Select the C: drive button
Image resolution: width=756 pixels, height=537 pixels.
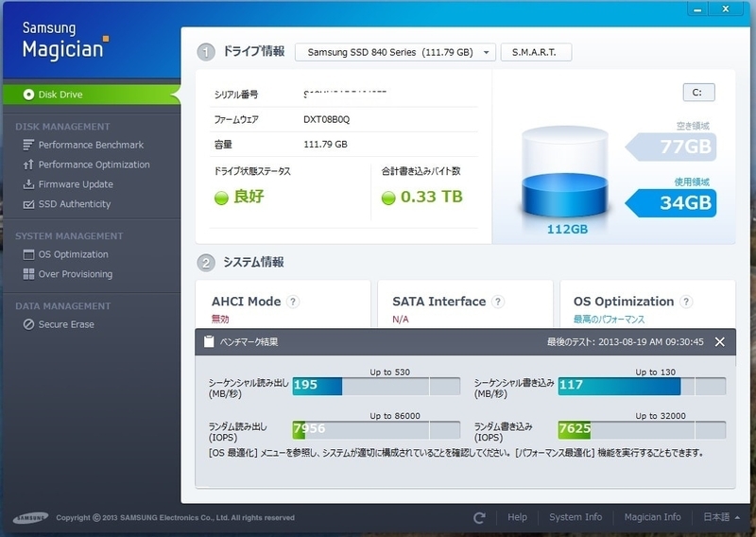click(698, 92)
